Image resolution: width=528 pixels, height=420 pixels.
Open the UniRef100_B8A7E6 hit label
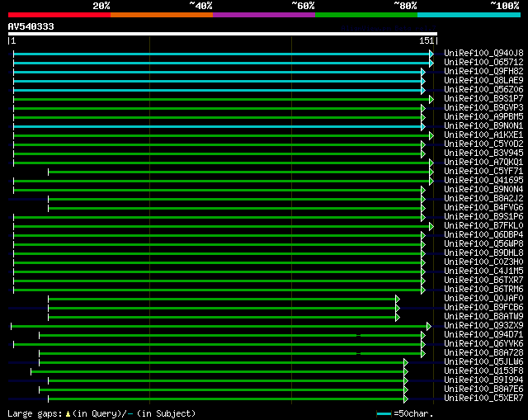coord(483,389)
